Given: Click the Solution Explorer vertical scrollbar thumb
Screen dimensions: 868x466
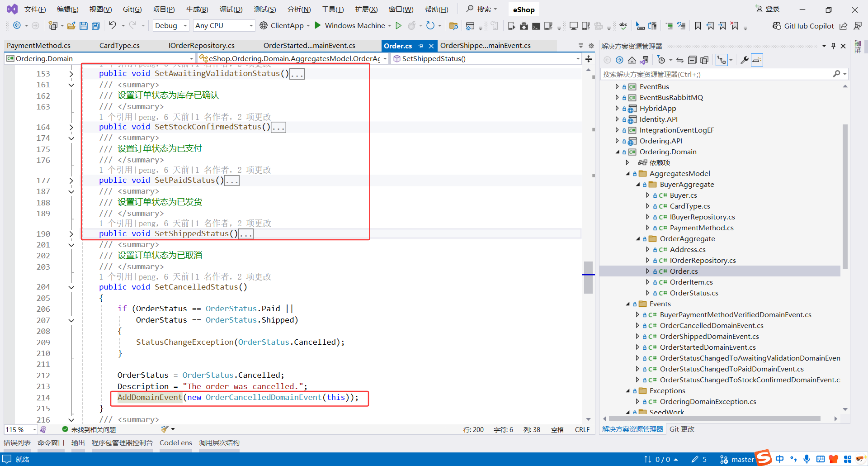Looking at the screenshot, I should tap(845, 197).
